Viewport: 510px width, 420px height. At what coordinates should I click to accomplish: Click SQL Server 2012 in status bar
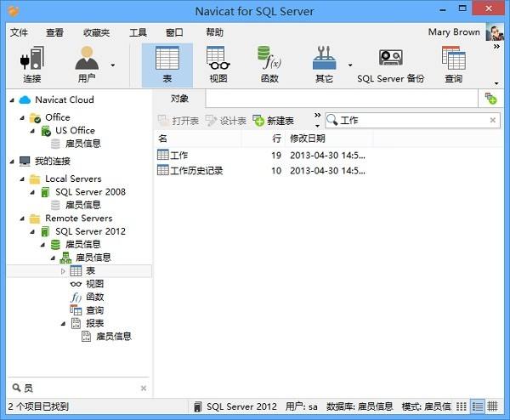click(x=241, y=406)
